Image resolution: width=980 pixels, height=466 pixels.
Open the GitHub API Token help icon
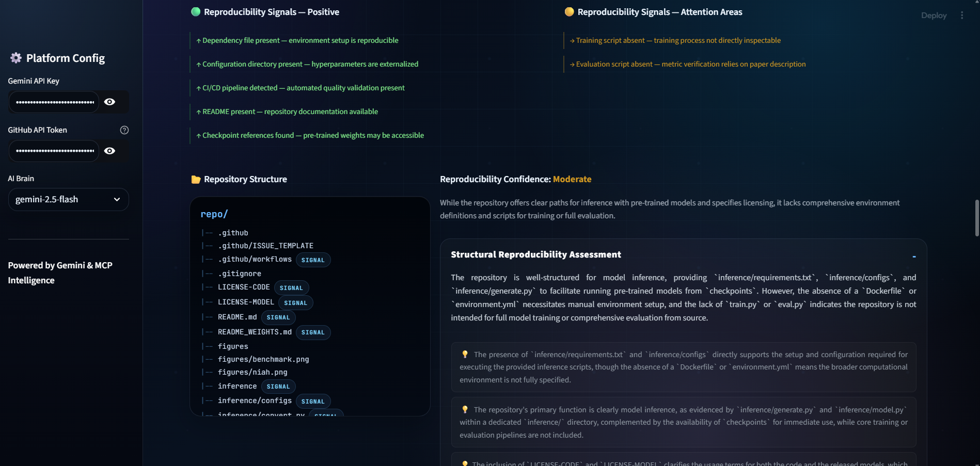point(124,130)
